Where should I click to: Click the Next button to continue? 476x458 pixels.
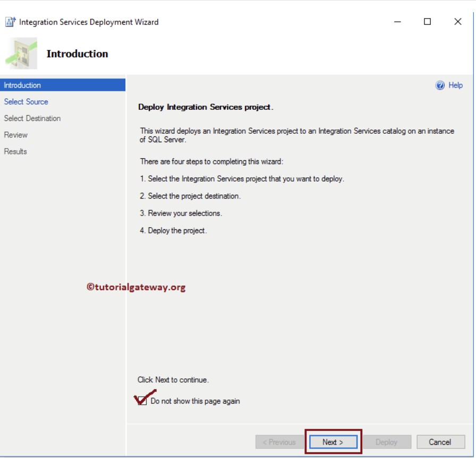333,442
